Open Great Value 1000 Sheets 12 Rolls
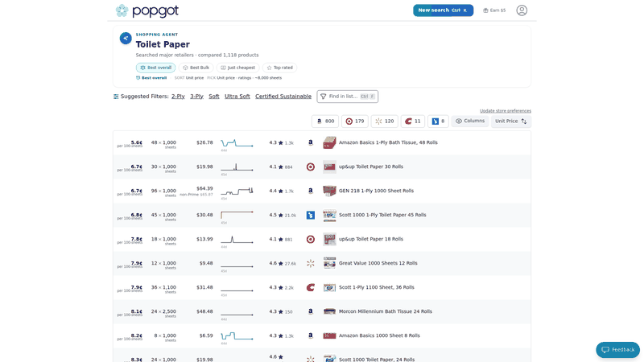Screen dimensions: 644x362 coord(378,264)
